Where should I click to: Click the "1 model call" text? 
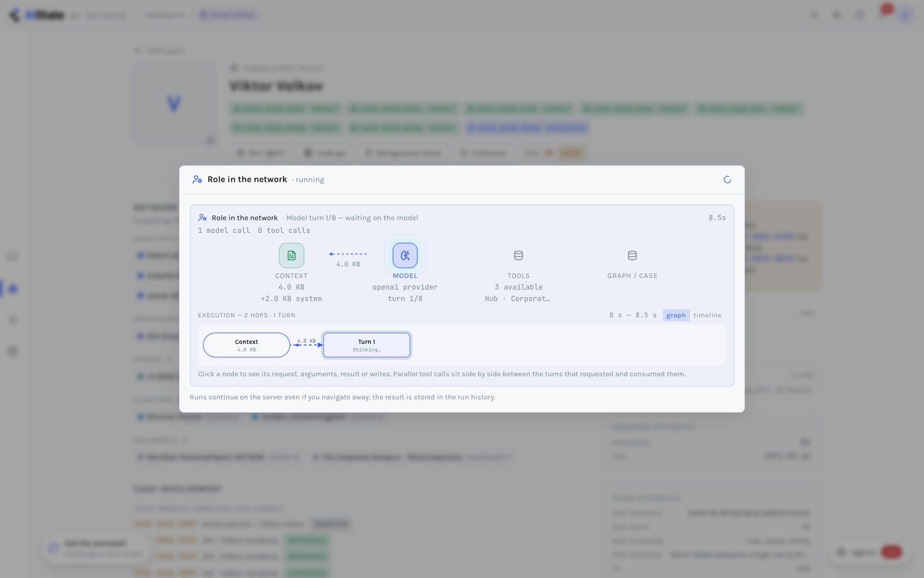click(x=224, y=231)
